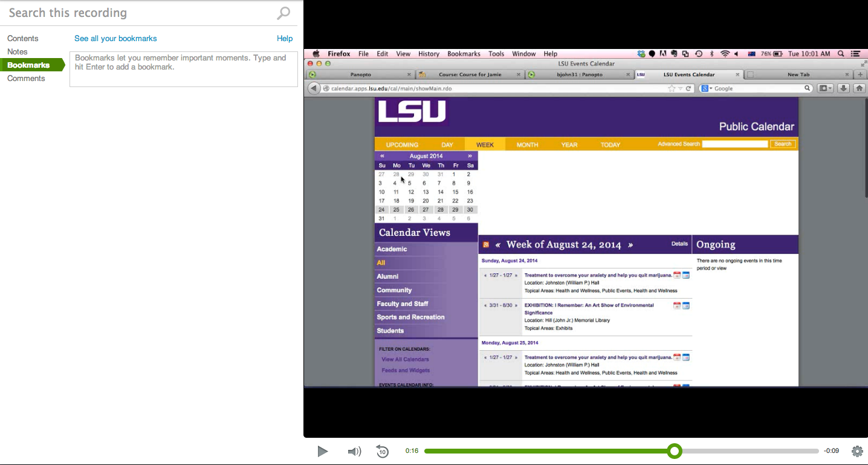The height and width of the screenshot is (465, 868).
Task: Click the Firefox home button
Action: (x=860, y=88)
